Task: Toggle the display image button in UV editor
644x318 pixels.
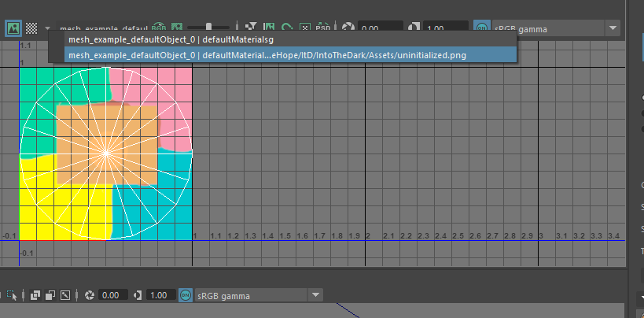Action: click(13, 28)
